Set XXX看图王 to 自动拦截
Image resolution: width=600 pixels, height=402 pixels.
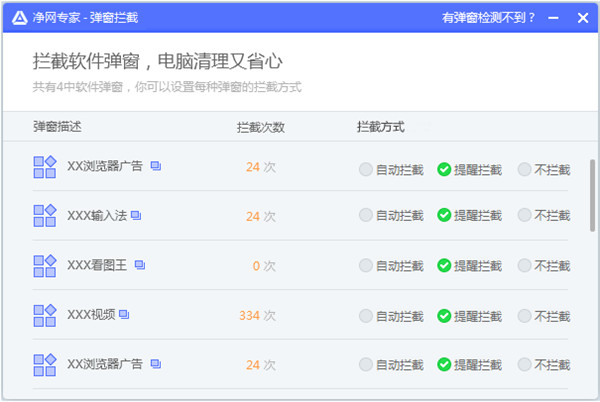[366, 266]
